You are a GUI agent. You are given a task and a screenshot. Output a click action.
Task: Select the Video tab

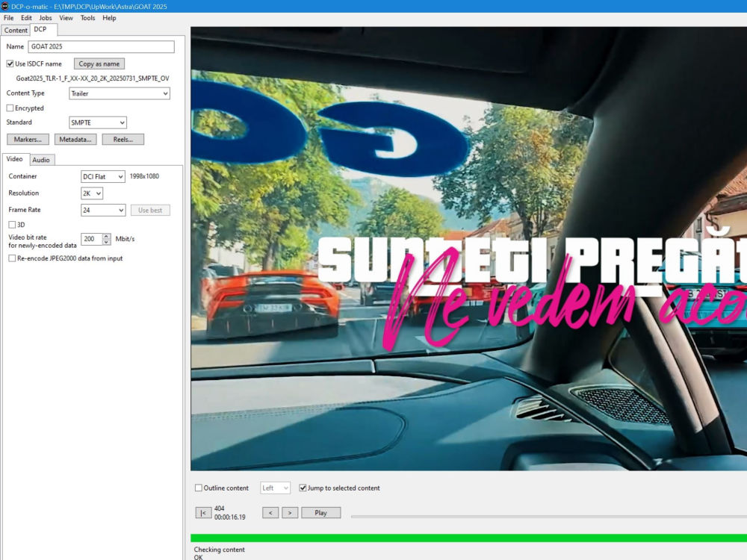point(15,159)
